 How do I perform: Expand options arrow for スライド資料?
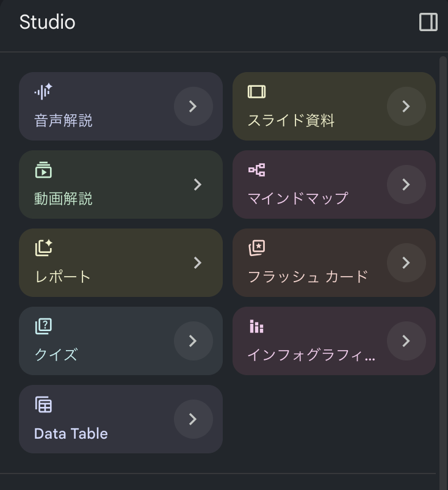[x=406, y=106]
